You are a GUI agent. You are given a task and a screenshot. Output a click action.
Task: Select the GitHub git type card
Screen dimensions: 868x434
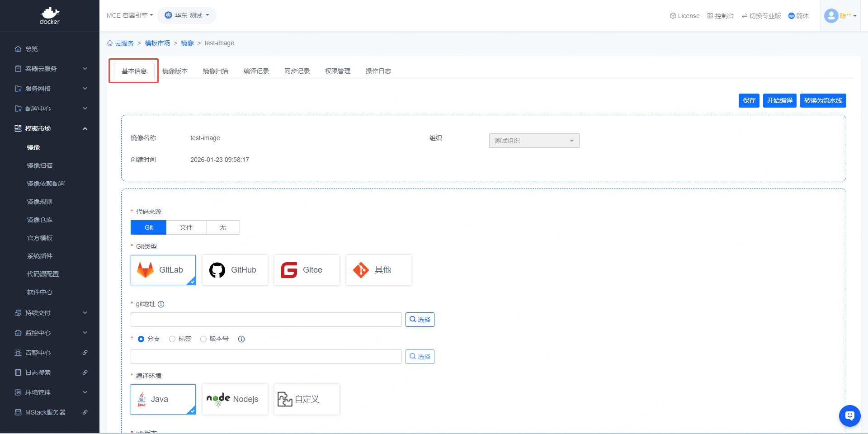(235, 270)
